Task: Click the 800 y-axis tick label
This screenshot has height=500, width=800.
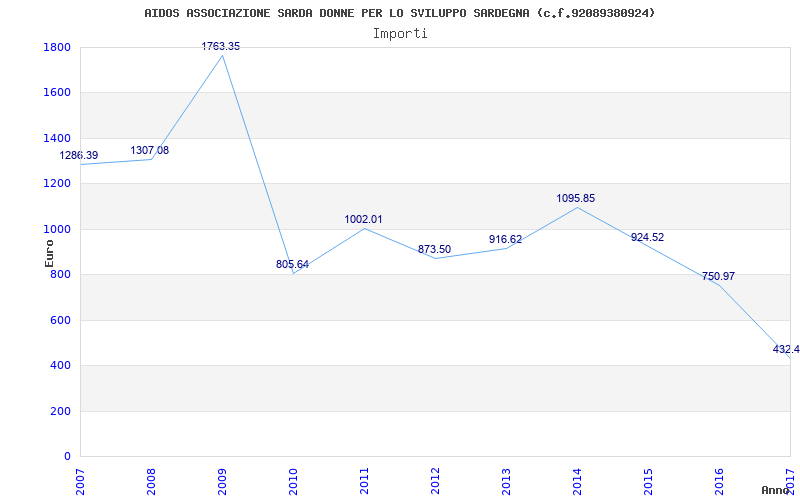Action: (60, 274)
